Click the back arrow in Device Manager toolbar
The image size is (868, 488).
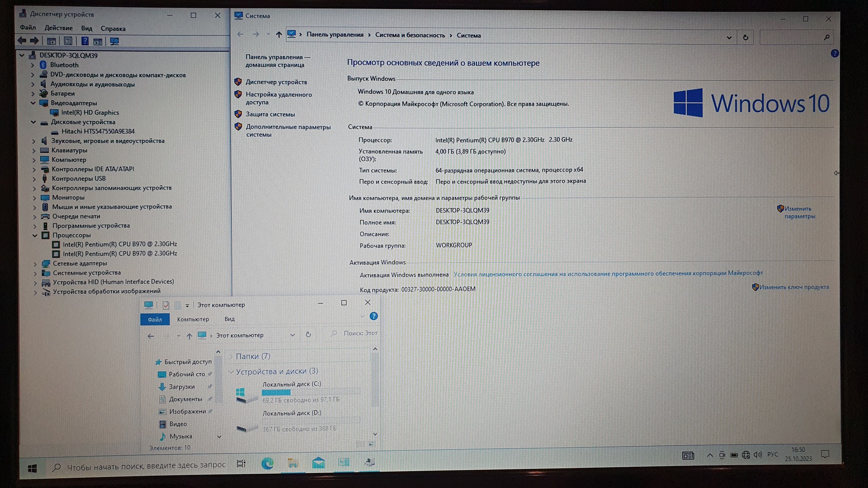[22, 41]
